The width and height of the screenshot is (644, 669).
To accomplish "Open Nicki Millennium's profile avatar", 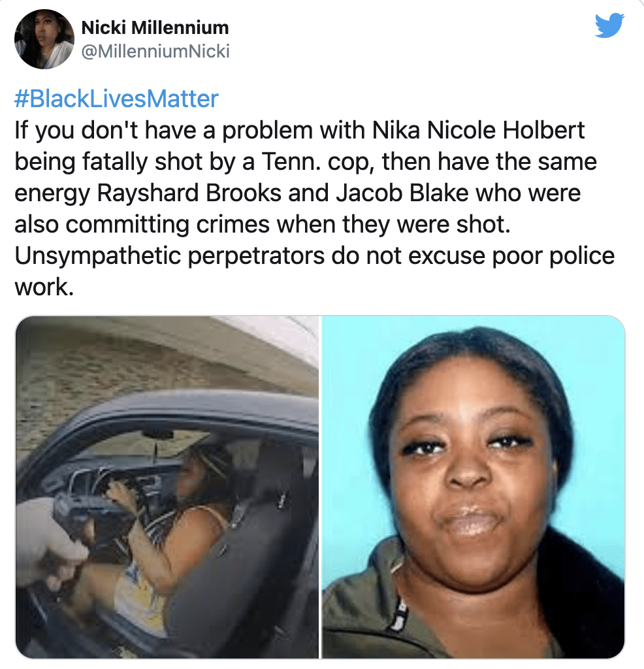I will point(44,39).
